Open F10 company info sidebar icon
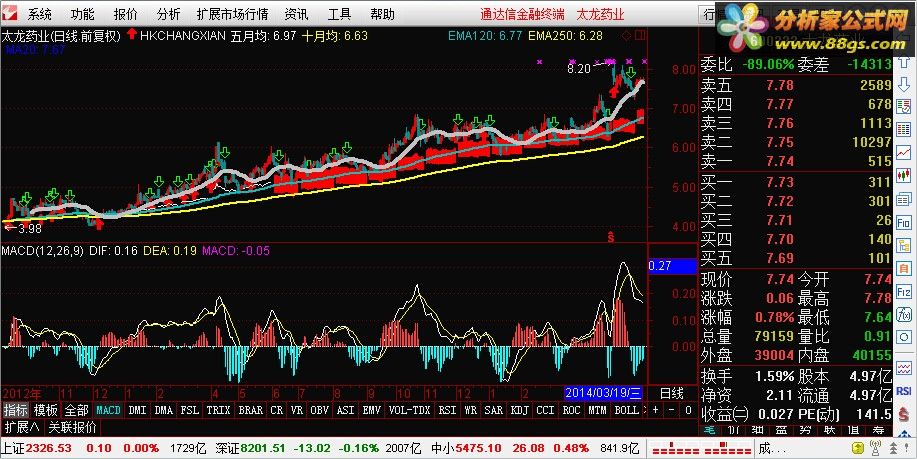This screenshot has width=917, height=459. [904, 223]
